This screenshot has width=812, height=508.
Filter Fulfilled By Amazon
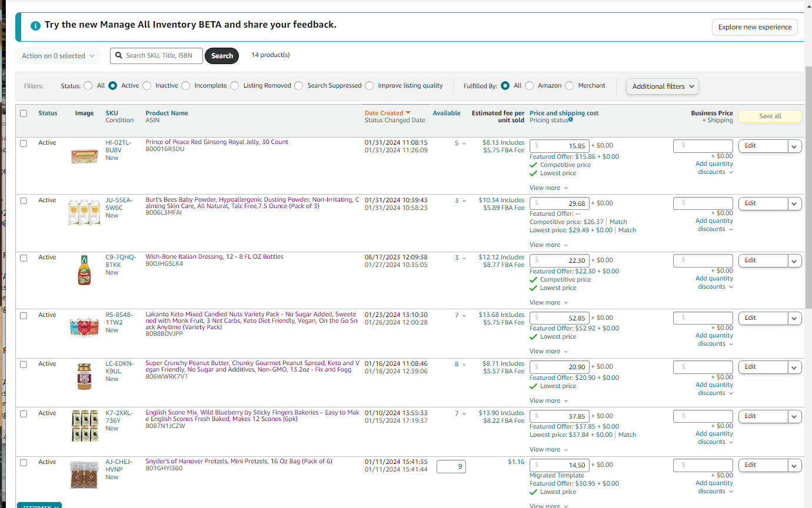530,86
